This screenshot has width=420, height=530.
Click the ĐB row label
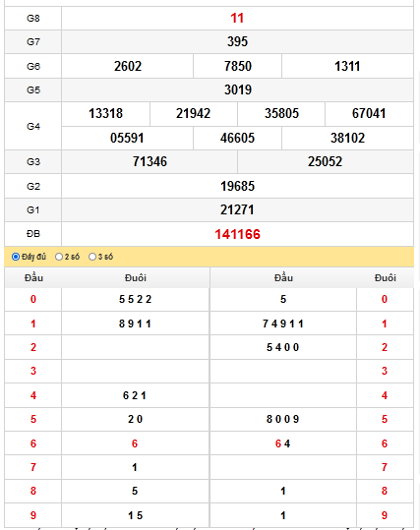pyautogui.click(x=33, y=234)
